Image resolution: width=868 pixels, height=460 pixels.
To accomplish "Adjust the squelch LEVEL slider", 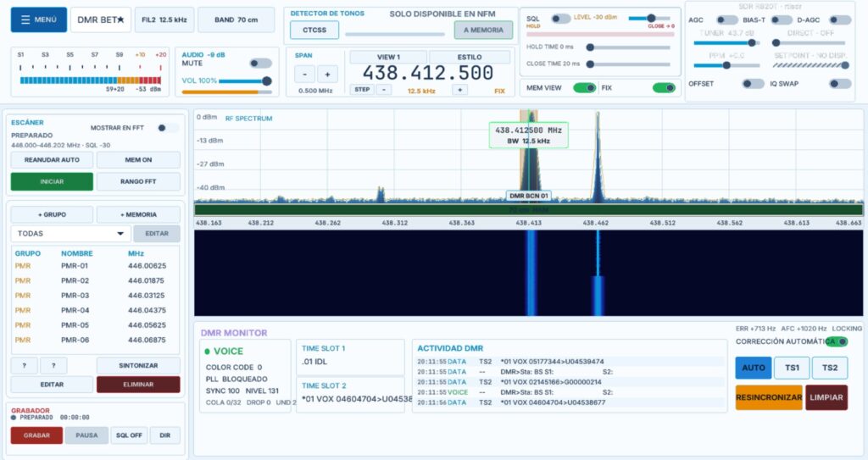I will [x=651, y=19].
